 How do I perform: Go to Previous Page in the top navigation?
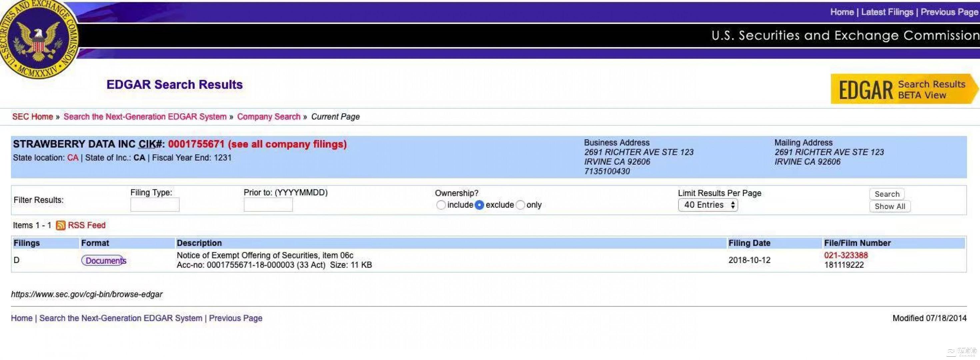pos(950,12)
